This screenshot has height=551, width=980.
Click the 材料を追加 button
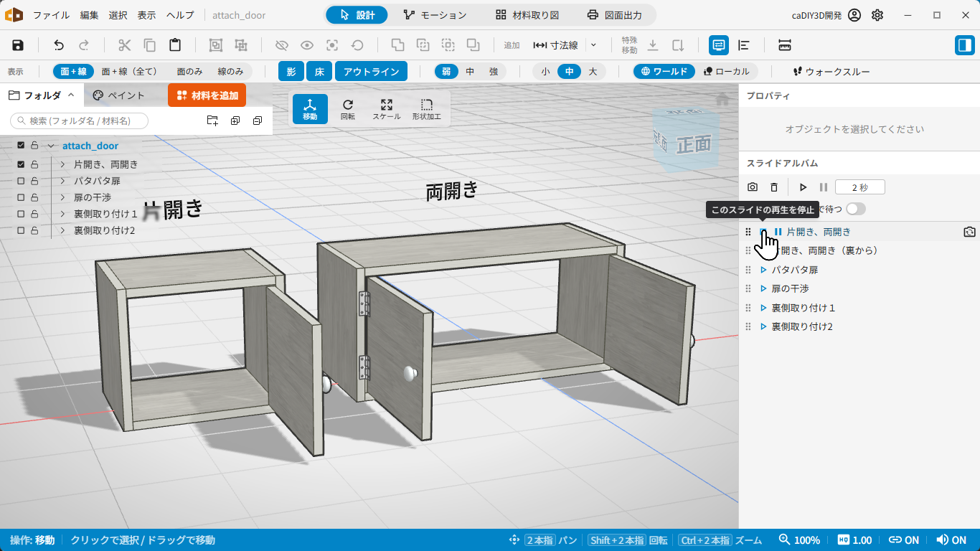(207, 95)
